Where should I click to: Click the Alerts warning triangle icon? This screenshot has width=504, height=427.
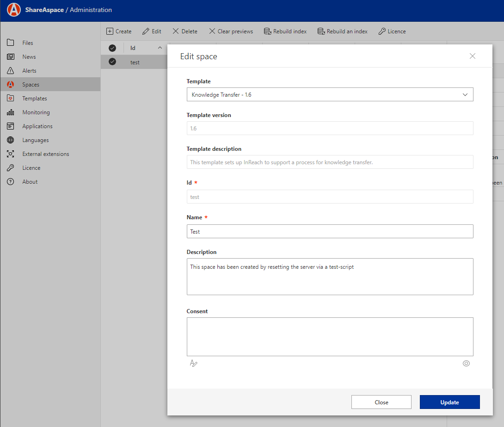coord(11,71)
